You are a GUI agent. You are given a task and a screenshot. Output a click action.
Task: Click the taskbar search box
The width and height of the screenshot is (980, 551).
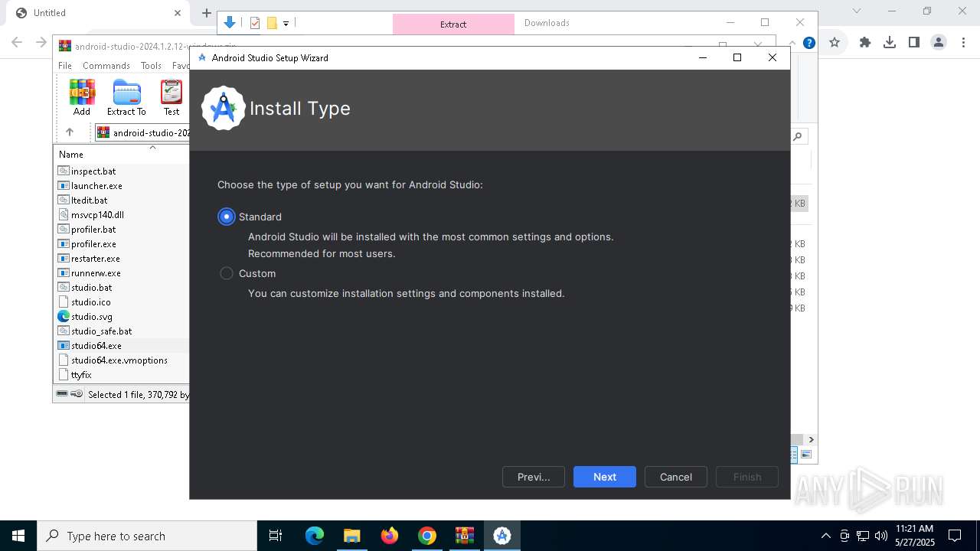pyautogui.click(x=147, y=536)
